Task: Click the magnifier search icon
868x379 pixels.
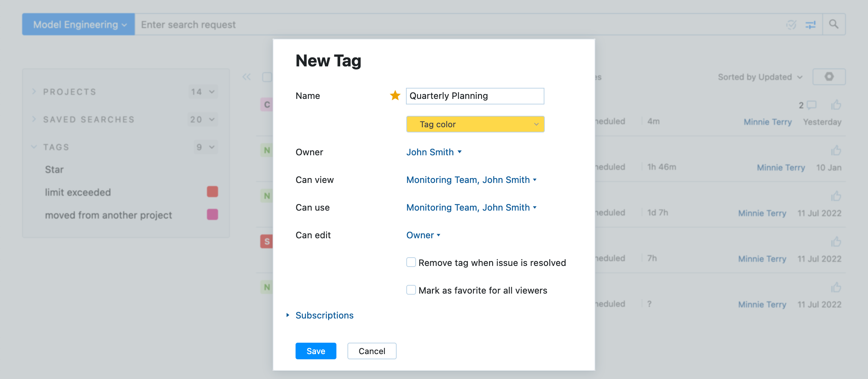Action: (833, 24)
